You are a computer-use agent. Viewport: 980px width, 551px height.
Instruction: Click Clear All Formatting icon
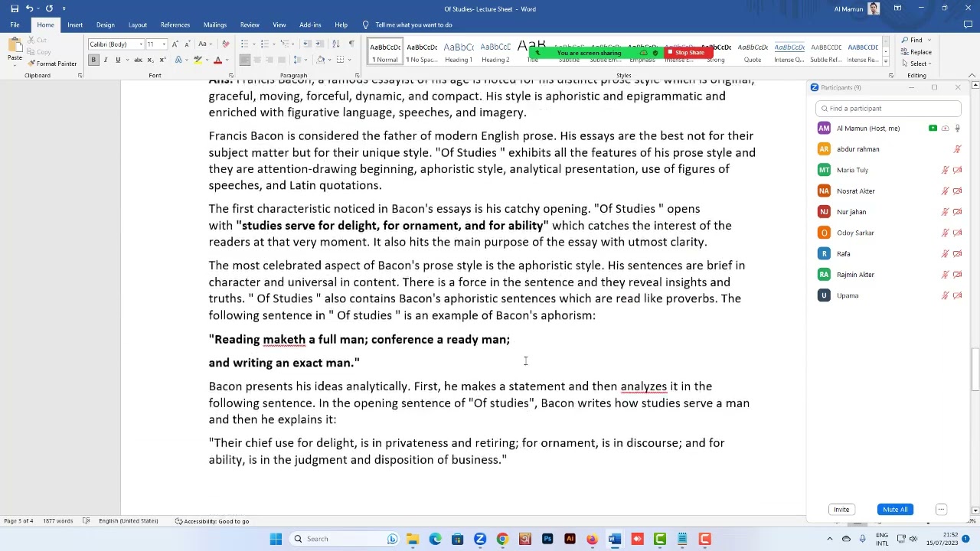coord(225,44)
